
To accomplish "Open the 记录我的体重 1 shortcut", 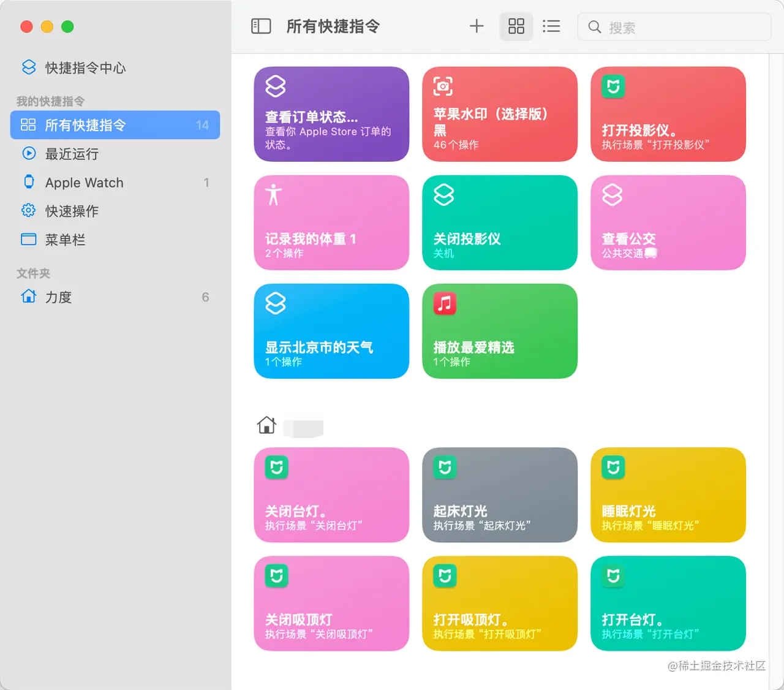I will [x=331, y=222].
